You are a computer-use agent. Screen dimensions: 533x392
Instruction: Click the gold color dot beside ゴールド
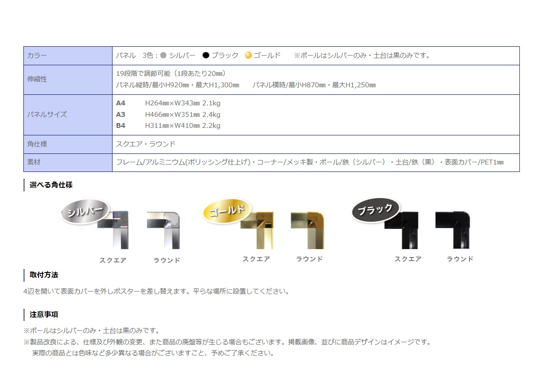pyautogui.click(x=248, y=56)
